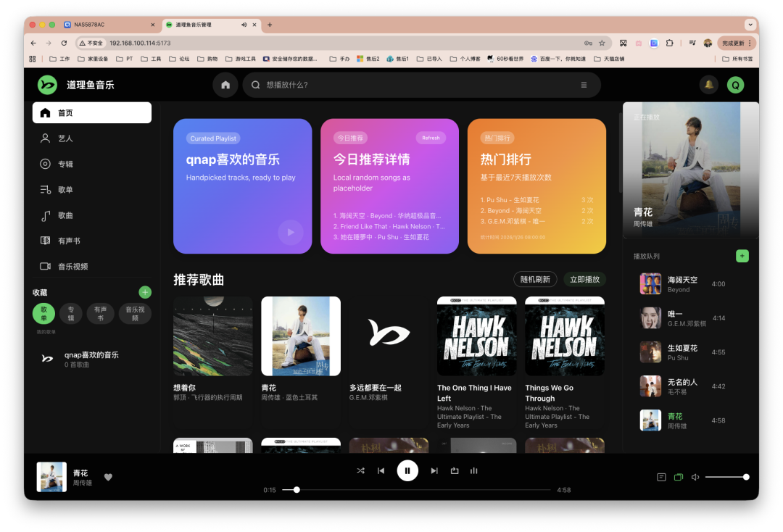The height and width of the screenshot is (532, 783).
Task: Add a playlist with the green plus next to 收藏
Action: coord(145,292)
